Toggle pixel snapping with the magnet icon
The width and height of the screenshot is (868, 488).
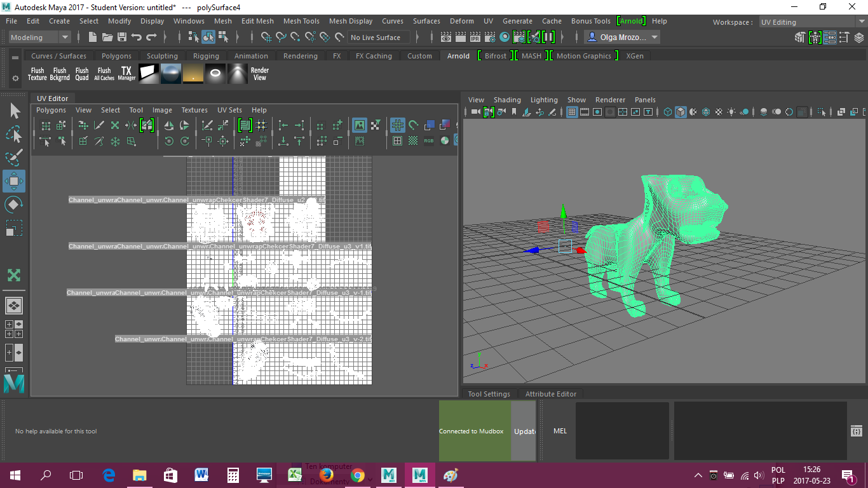pos(412,125)
